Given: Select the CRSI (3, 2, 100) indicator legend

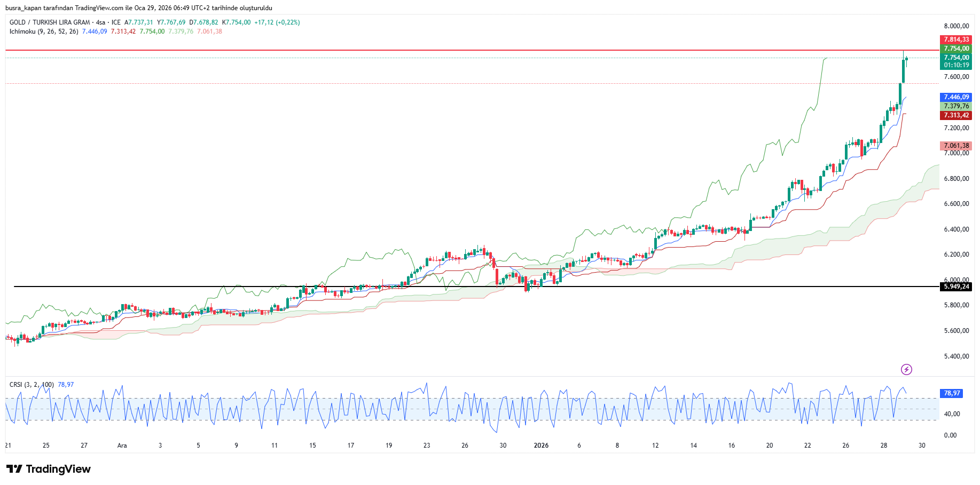Looking at the screenshot, I should tap(32, 385).
